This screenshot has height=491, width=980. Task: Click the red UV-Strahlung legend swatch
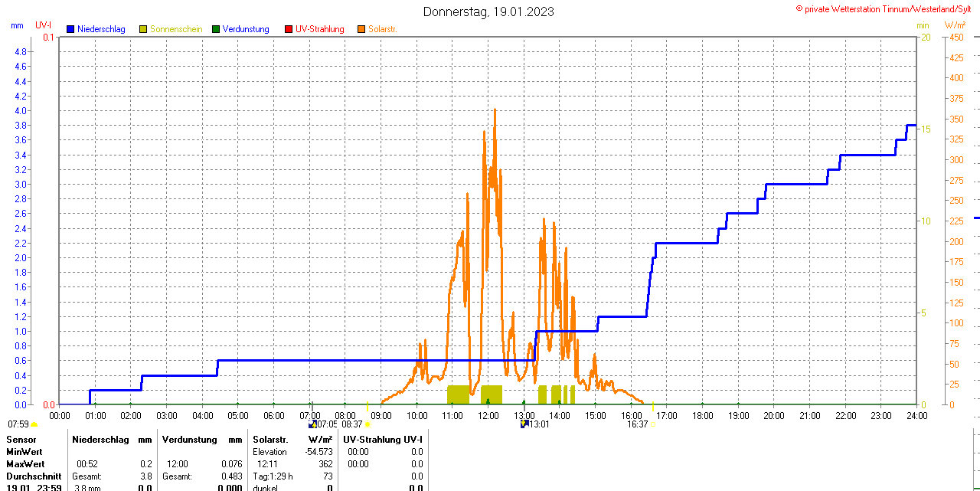[289, 29]
